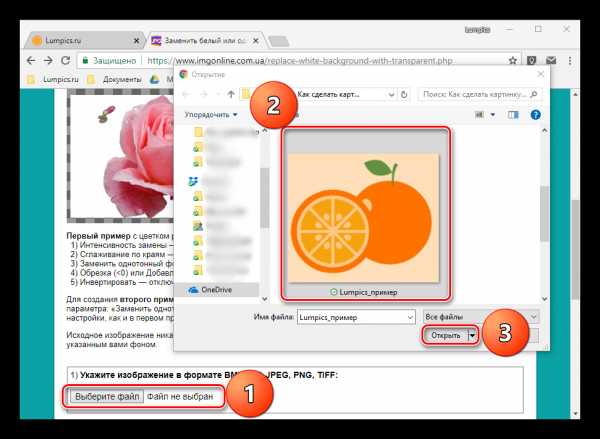This screenshot has height=439, width=600.
Task: Open the Lumpics.ru bookmark
Action: pyautogui.click(x=53, y=78)
